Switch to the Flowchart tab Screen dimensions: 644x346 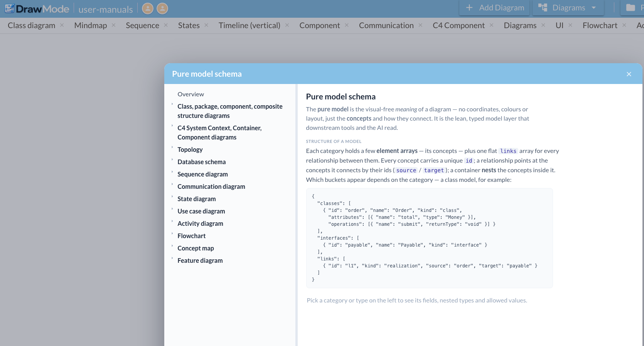tap(600, 25)
